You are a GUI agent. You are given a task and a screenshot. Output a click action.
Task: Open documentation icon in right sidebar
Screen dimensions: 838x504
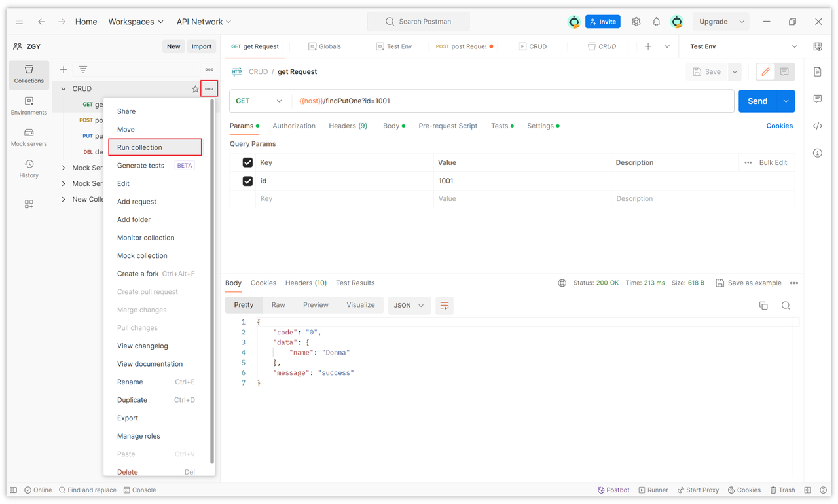[x=818, y=72]
